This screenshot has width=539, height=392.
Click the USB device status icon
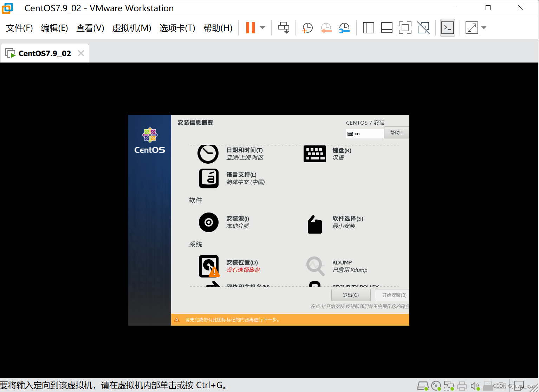(x=488, y=386)
